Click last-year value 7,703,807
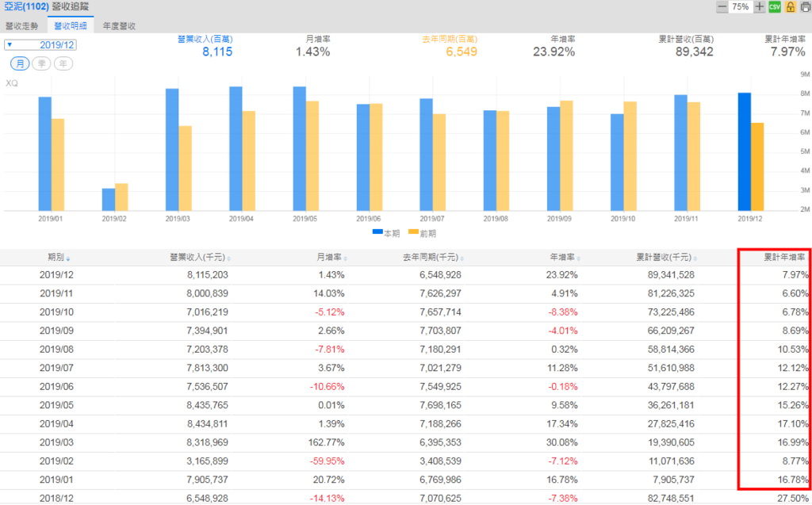 440,331
